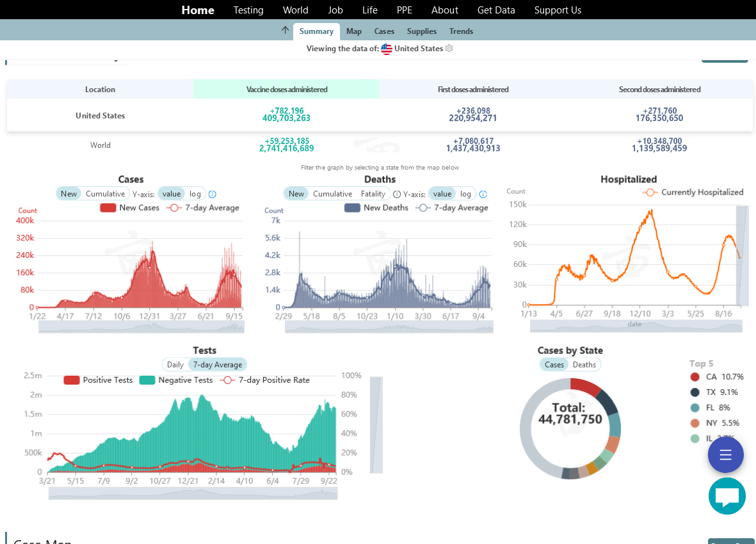Select Vaccine doses administered column header

(286, 89)
